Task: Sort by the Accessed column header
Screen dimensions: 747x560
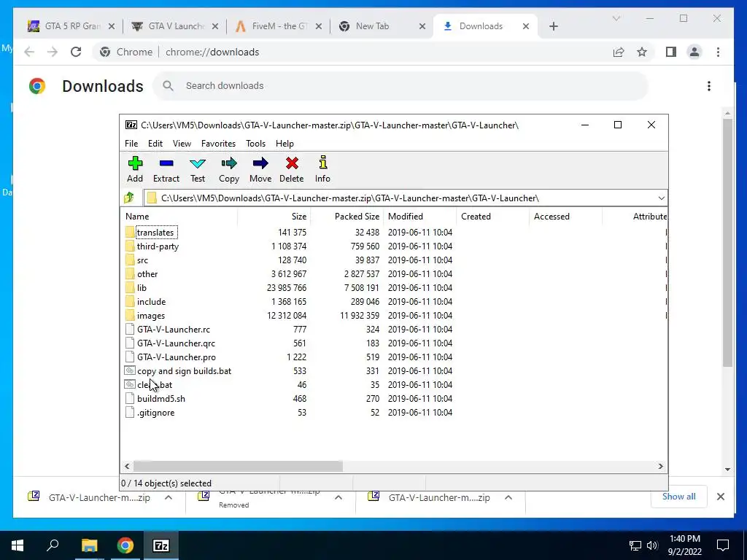Action: pyautogui.click(x=565, y=216)
